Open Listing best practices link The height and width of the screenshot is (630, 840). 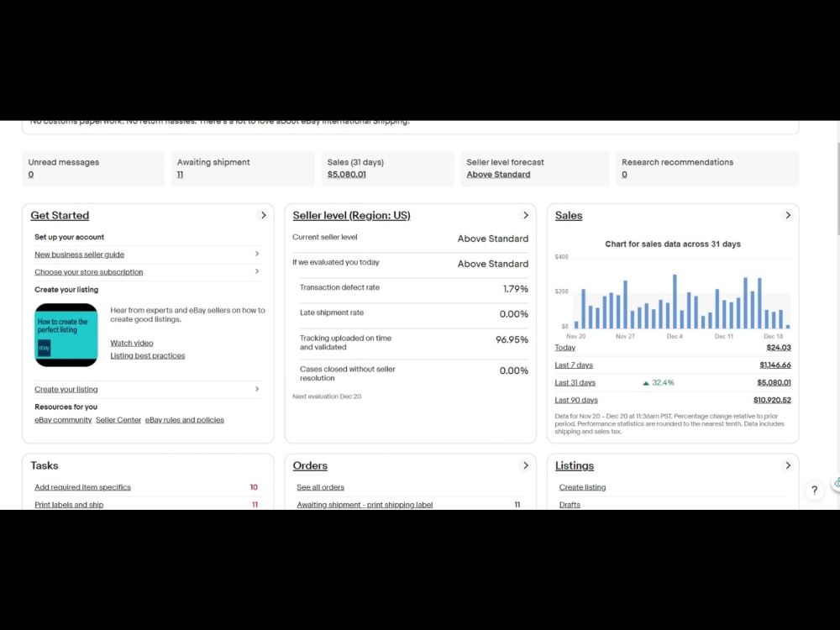pyautogui.click(x=147, y=355)
